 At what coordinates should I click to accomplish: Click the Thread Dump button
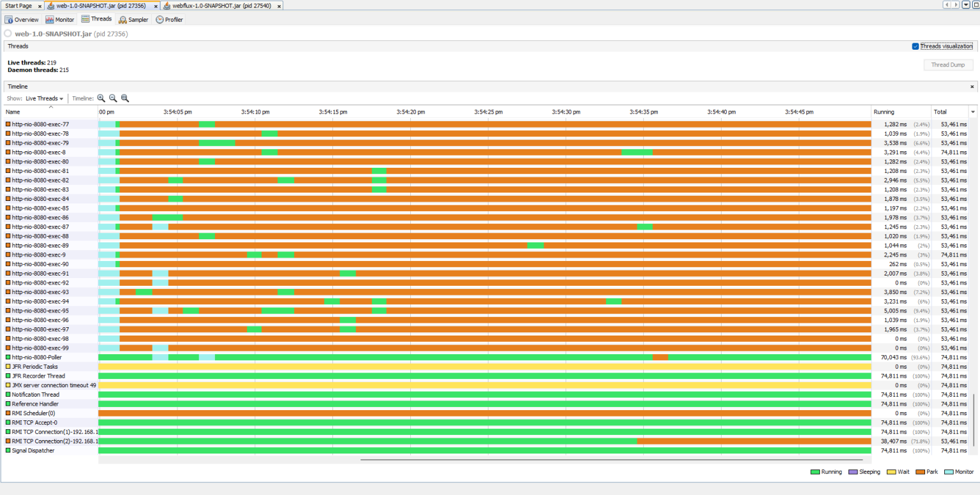[x=949, y=65]
